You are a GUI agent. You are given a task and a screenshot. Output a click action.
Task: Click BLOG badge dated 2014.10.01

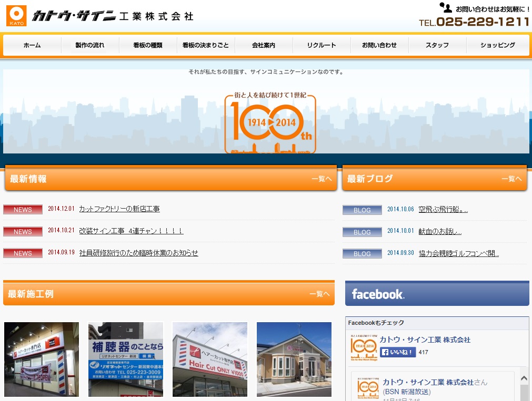tap(362, 232)
